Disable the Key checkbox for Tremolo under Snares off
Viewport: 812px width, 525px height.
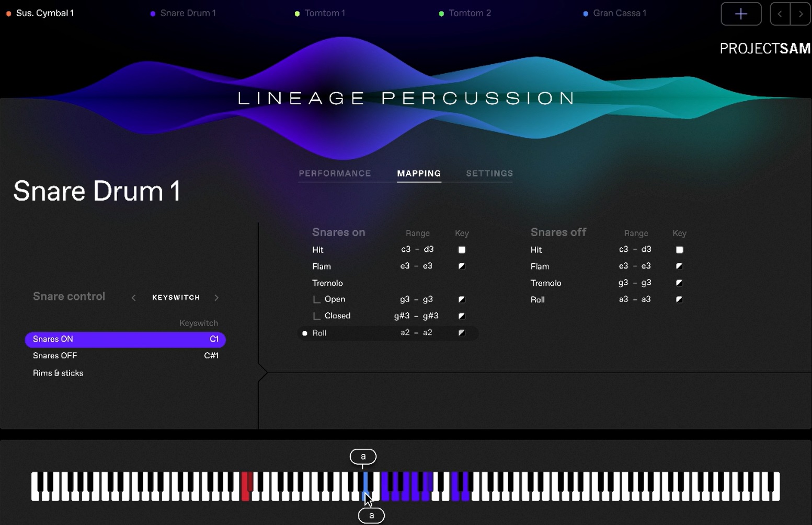pyautogui.click(x=679, y=283)
